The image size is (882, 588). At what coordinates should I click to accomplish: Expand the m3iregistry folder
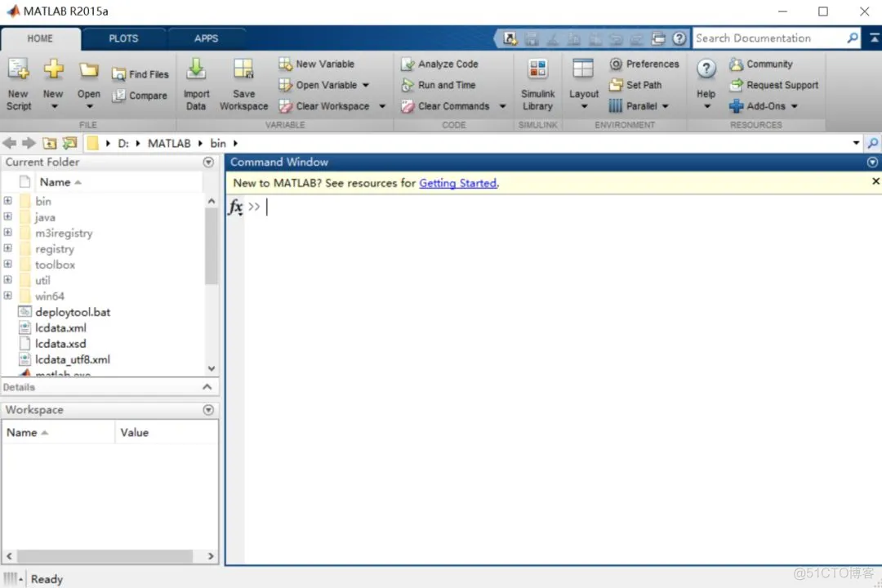tap(8, 233)
